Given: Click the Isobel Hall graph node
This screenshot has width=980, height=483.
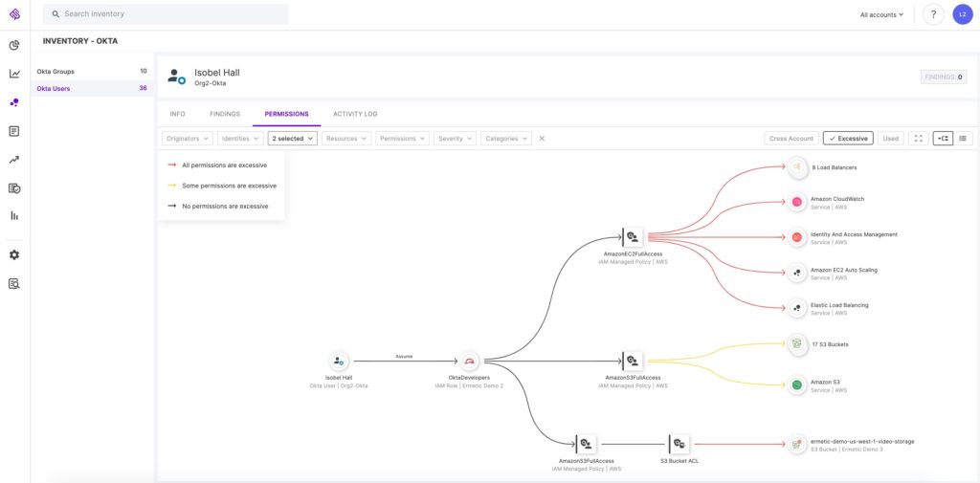Looking at the screenshot, I should click(339, 362).
